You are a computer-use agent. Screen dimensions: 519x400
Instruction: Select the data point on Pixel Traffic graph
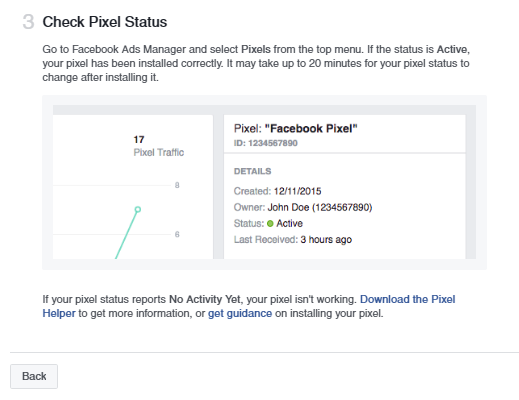(138, 209)
